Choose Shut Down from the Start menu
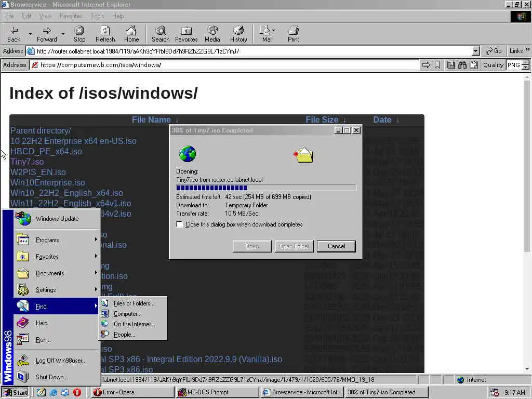This screenshot has width=532, height=399. pyautogui.click(x=57, y=377)
